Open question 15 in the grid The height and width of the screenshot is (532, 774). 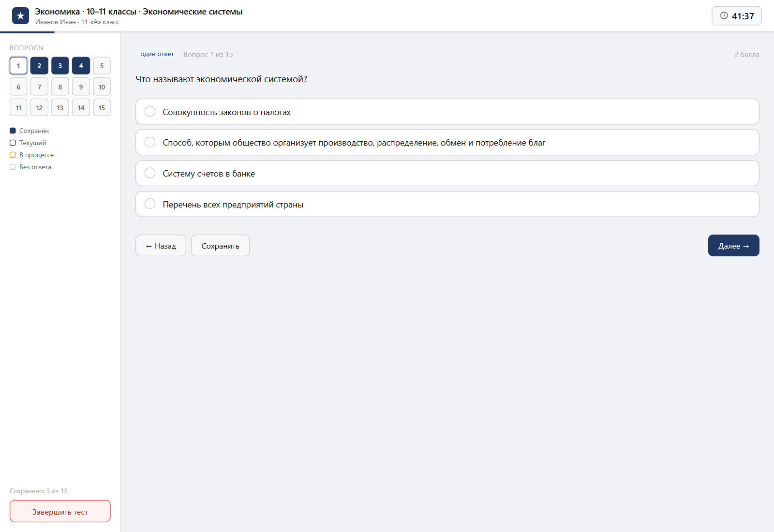102,108
